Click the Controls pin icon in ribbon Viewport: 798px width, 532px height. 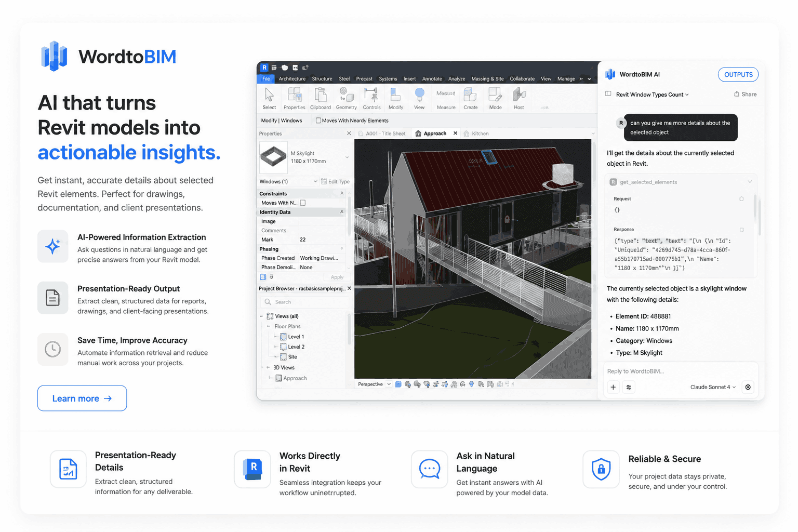click(x=371, y=95)
